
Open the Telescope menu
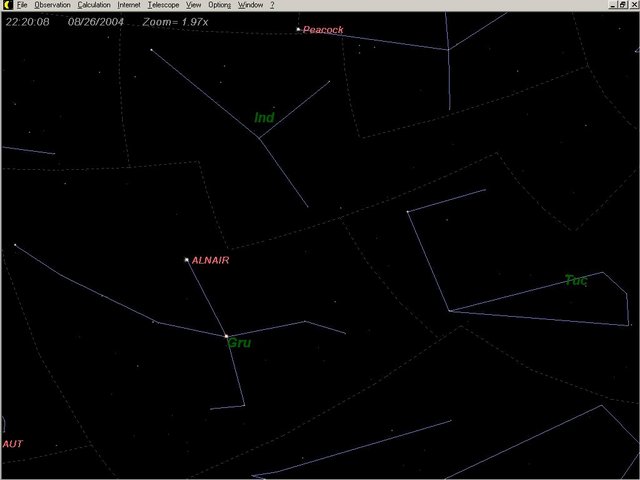click(x=163, y=5)
